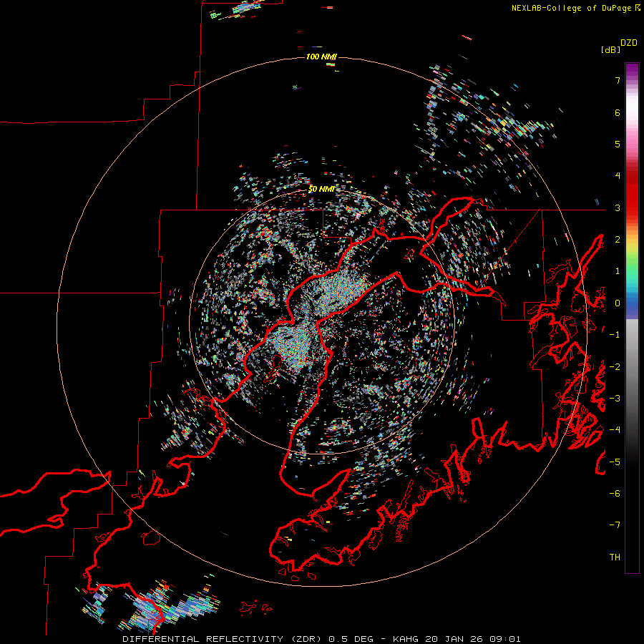Click the 20 JAN 26 date stamp
644x644 pixels.
(x=455, y=639)
